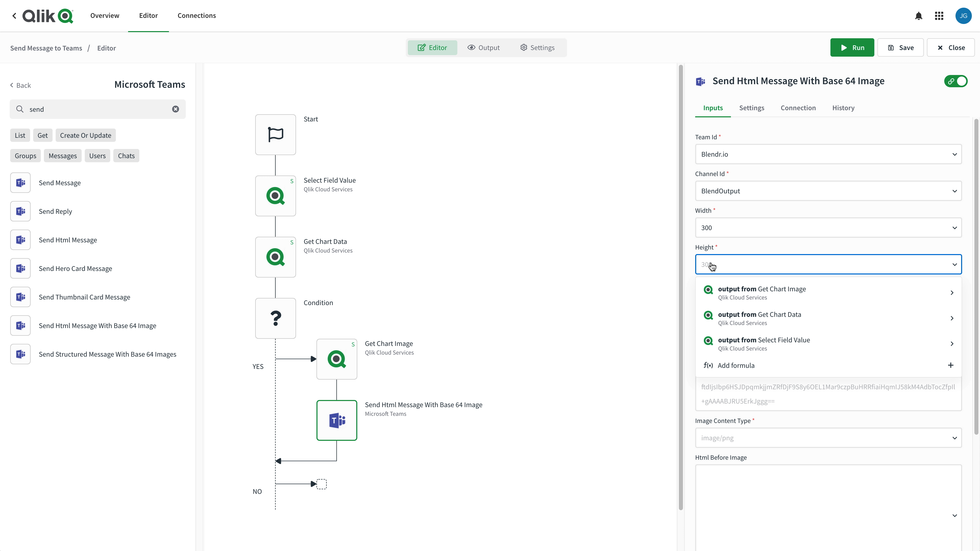Open the apps grid launcher
This screenshot has width=980, height=551.
[x=939, y=16]
